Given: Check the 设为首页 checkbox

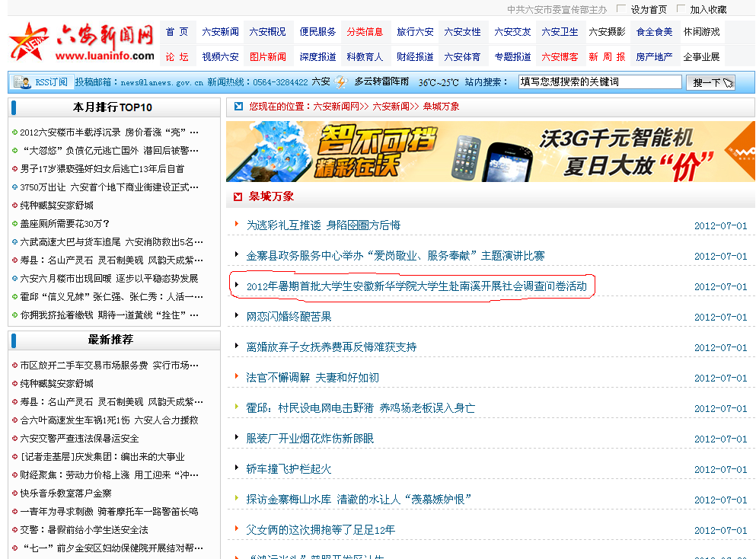Looking at the screenshot, I should (620, 9).
